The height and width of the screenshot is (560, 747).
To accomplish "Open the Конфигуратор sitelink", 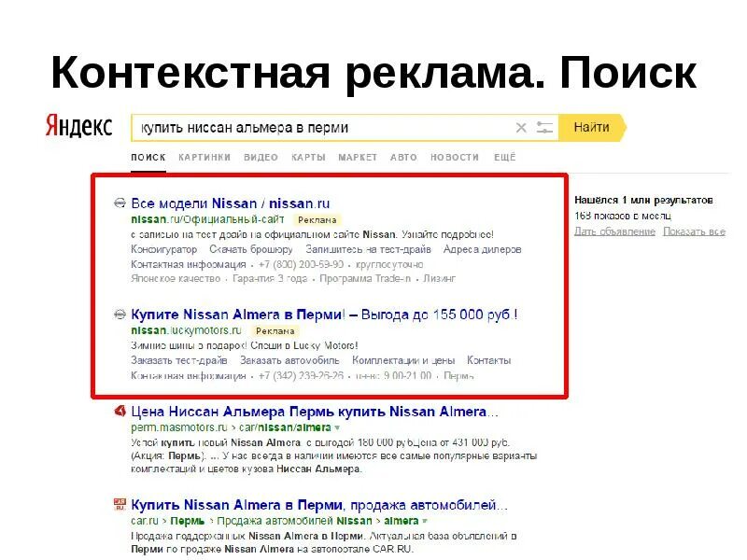I will [x=164, y=249].
